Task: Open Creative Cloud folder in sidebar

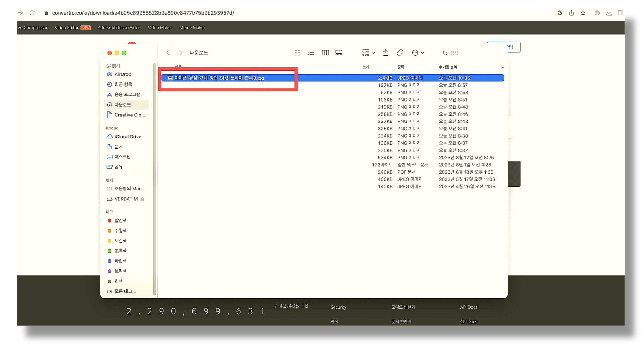Action: pos(126,115)
